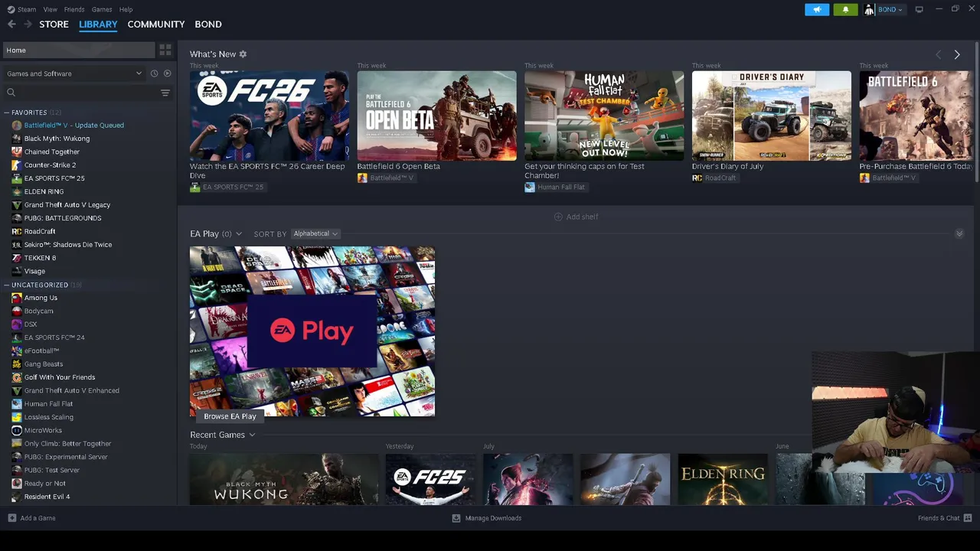
Task: Click the ready-to-play filter icon
Action: [167, 73]
